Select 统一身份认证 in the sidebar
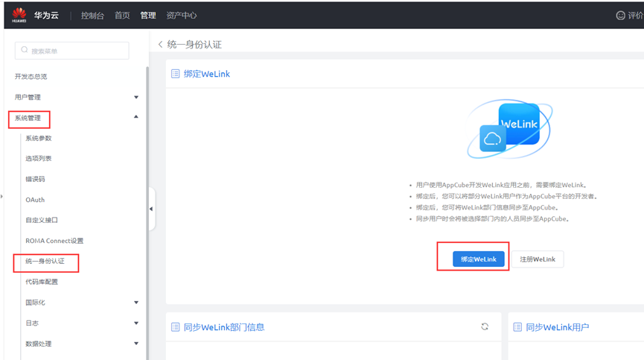The image size is (644, 360). click(45, 261)
